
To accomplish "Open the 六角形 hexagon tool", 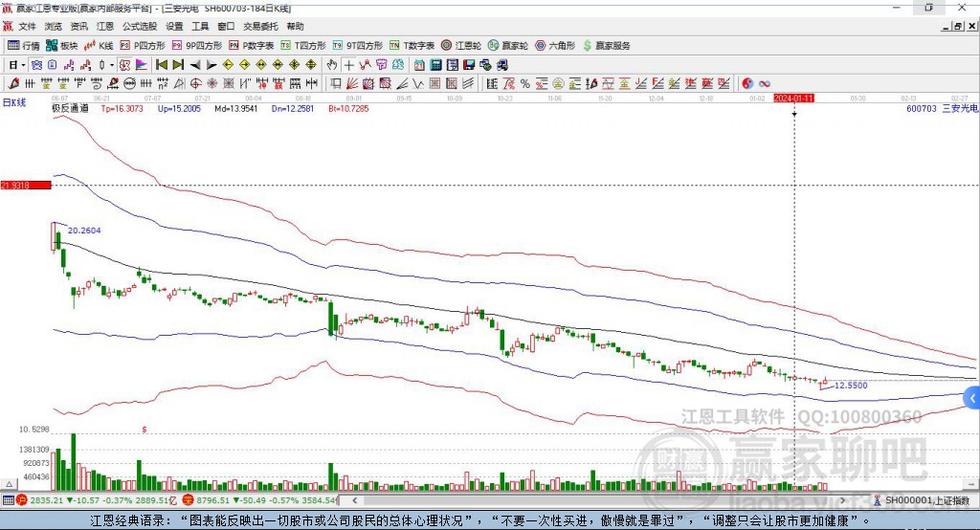I will coord(555,46).
